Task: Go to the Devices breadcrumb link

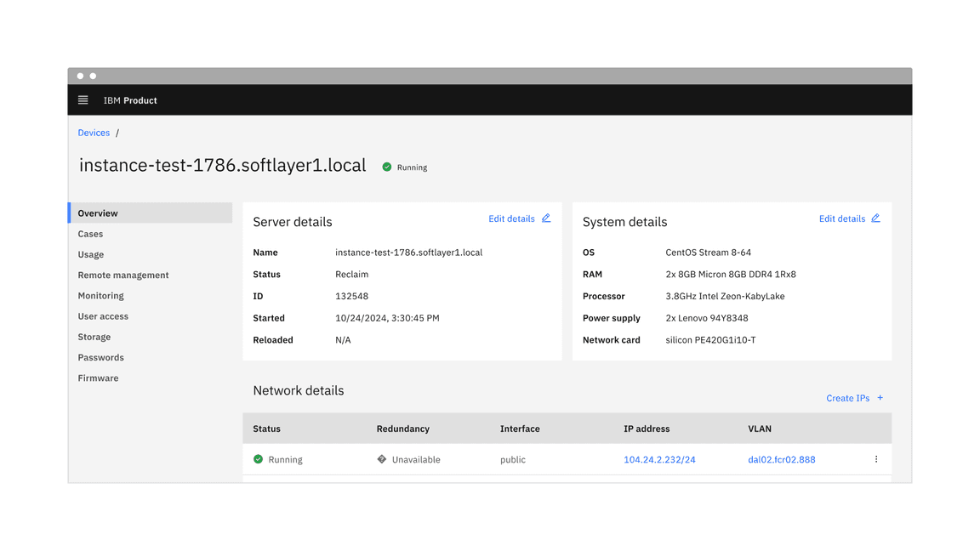Action: coord(94,133)
